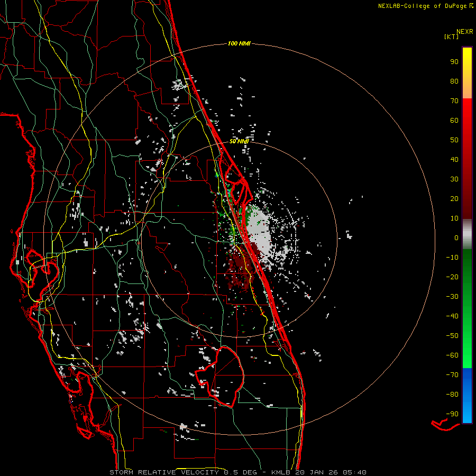Viewport: 476px width, 476px height.
Task: Select the 40 knot scale label
Action: (x=454, y=160)
